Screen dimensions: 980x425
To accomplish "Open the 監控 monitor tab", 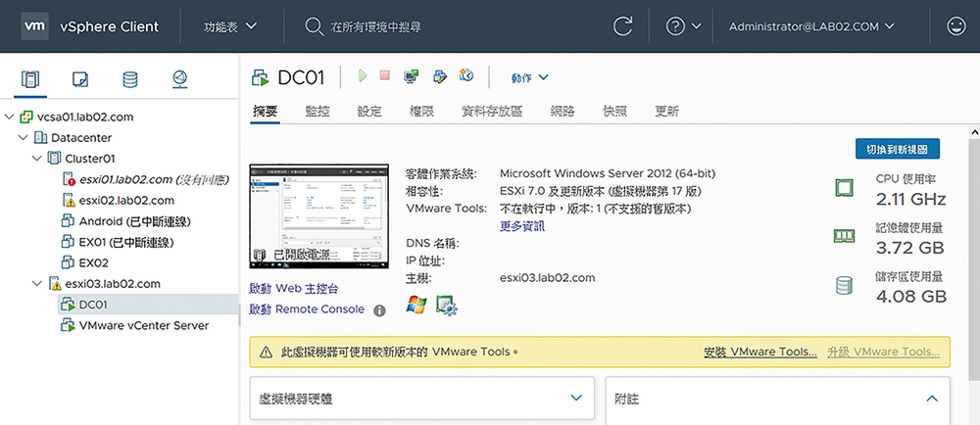I will click(318, 112).
